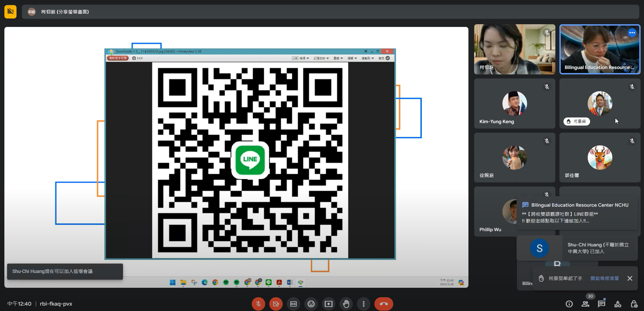Open the 複製到 dropdown in Honeyview

click(x=368, y=58)
